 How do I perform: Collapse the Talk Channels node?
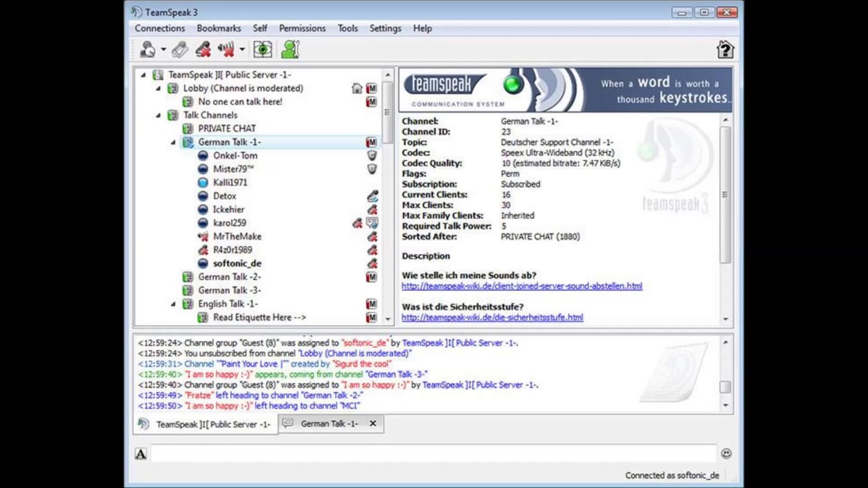[x=158, y=115]
